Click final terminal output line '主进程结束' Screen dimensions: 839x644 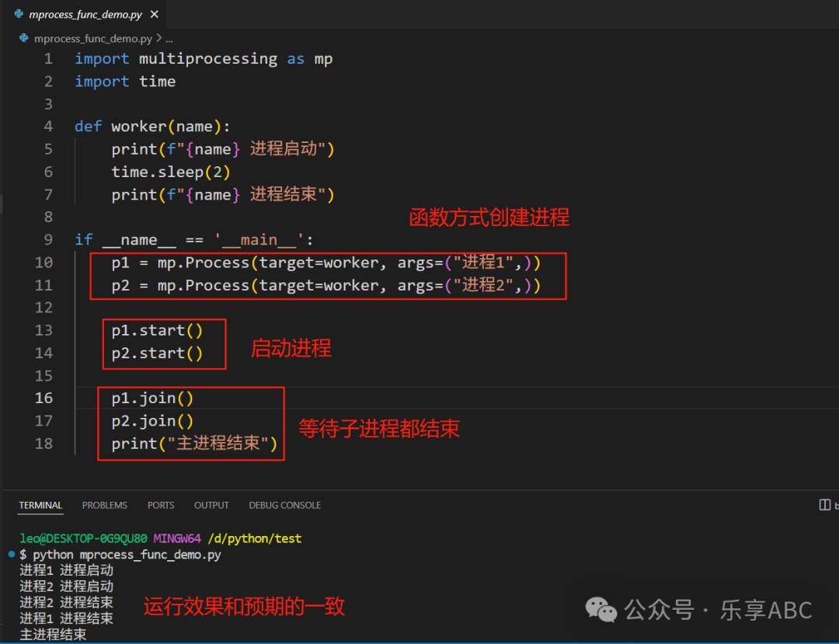click(x=53, y=635)
